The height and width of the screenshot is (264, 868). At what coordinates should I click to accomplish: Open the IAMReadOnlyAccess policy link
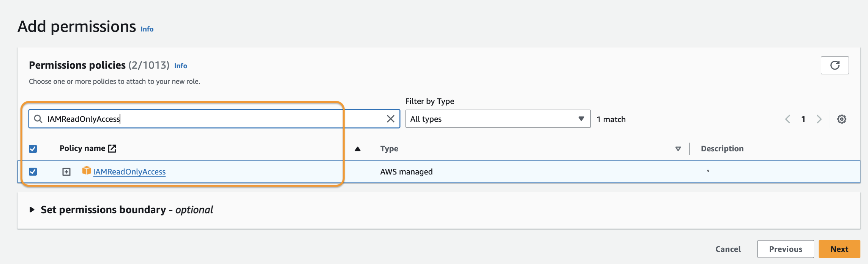129,172
